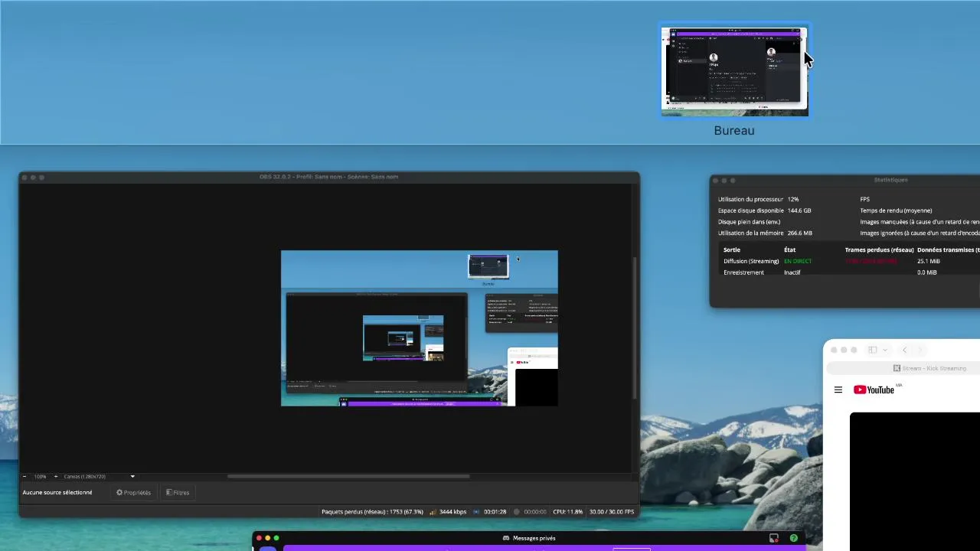Viewport: 980px width, 551px height.
Task: Click the OBS preview canvas image
Action: (x=420, y=328)
